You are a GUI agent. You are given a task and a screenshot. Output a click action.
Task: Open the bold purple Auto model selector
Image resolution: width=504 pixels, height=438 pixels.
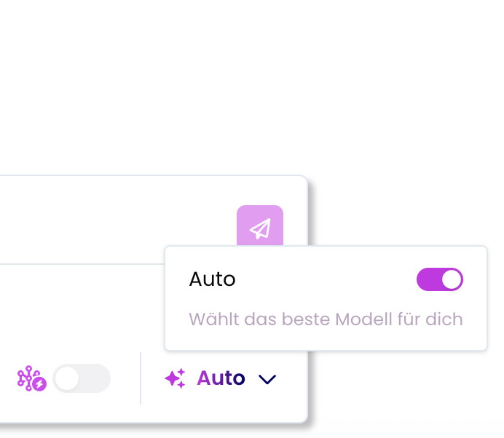[x=221, y=378]
